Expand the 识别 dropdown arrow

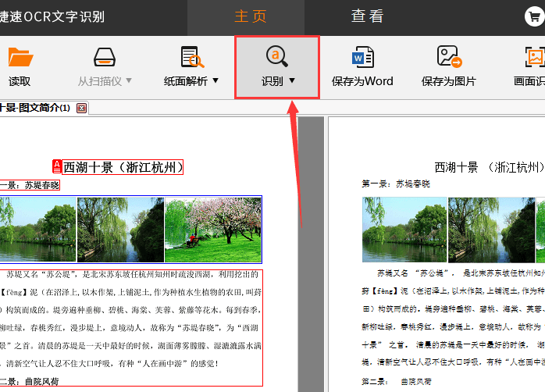pyautogui.click(x=292, y=80)
